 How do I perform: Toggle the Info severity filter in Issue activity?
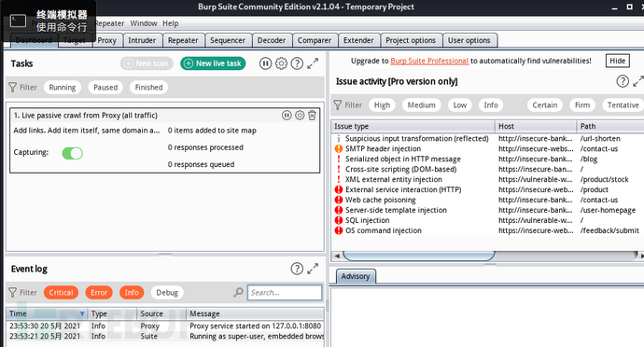pyautogui.click(x=491, y=105)
